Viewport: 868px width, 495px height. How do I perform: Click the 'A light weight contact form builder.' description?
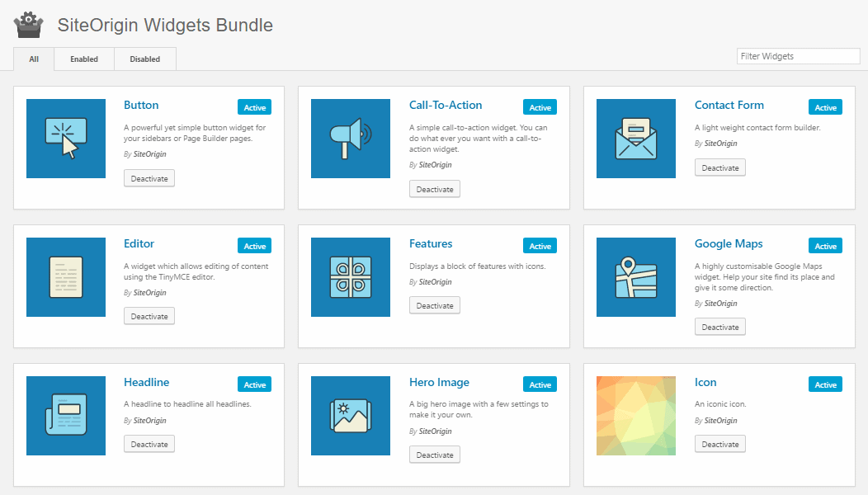pyautogui.click(x=757, y=127)
